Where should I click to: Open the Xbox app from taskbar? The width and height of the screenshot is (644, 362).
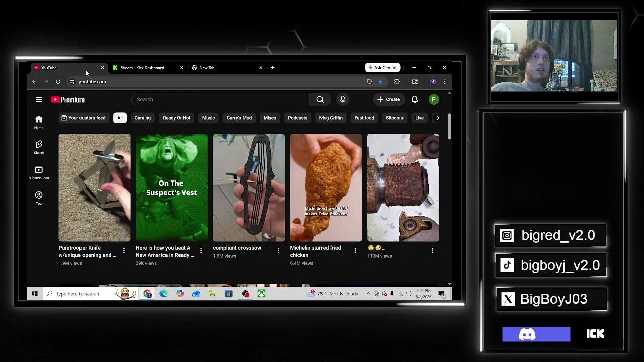click(261, 294)
